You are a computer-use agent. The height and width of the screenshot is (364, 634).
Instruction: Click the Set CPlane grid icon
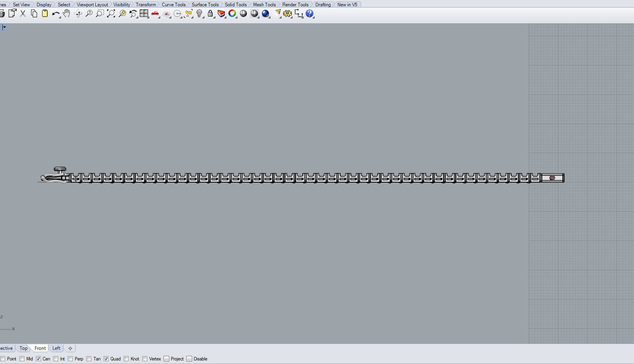(x=167, y=14)
